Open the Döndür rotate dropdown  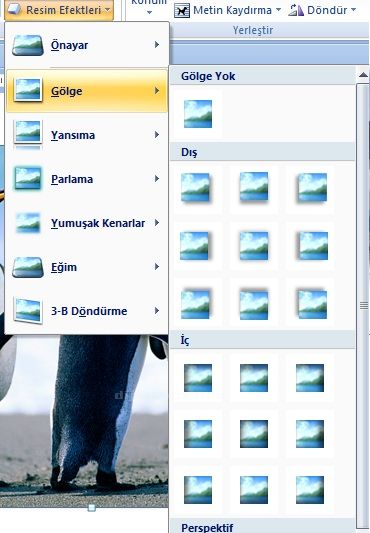[323, 11]
